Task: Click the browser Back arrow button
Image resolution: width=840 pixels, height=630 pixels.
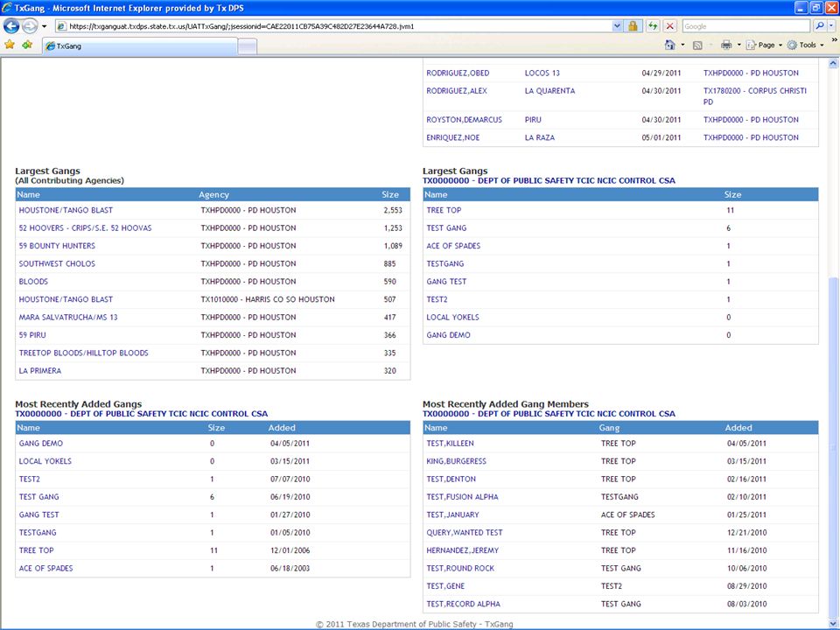Action: tap(11, 25)
